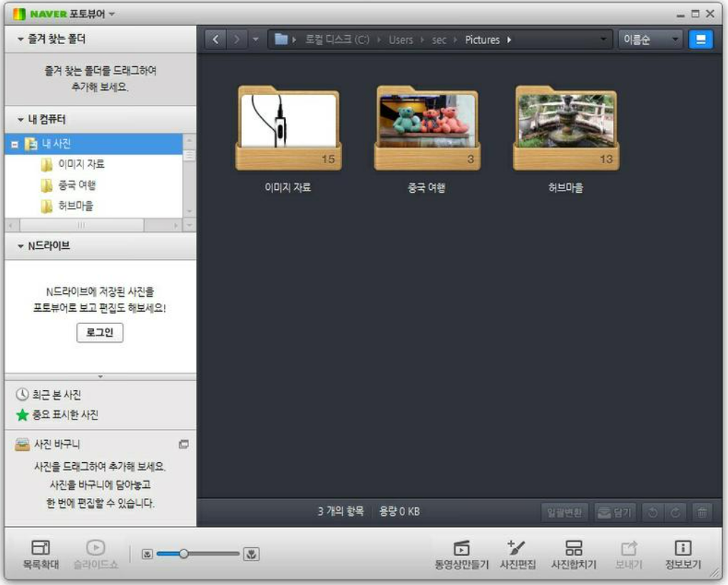Click the larger thumbnails icon
The image size is (728, 585).
point(252,554)
